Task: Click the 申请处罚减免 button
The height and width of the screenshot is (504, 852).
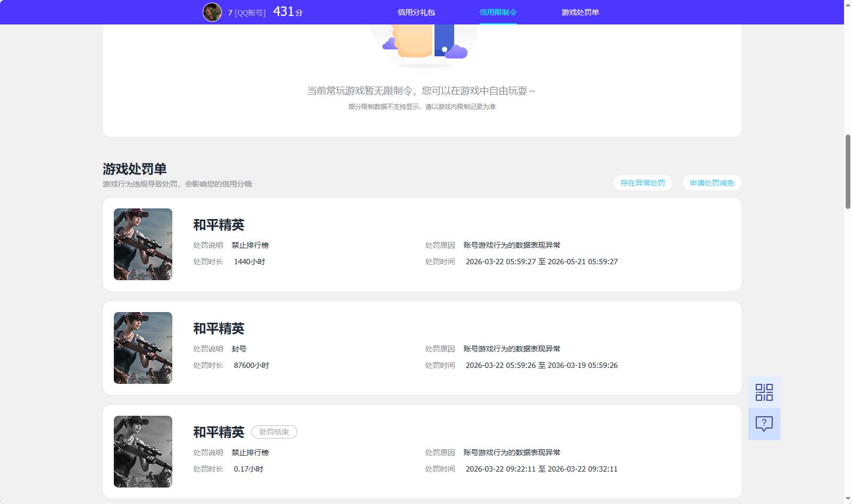Action: (x=712, y=183)
